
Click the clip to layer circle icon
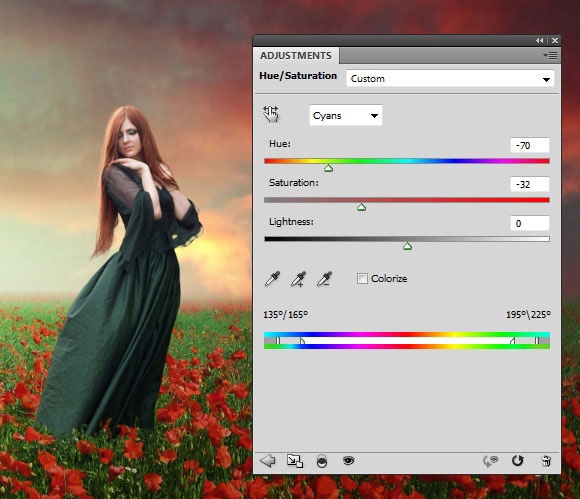[322, 461]
